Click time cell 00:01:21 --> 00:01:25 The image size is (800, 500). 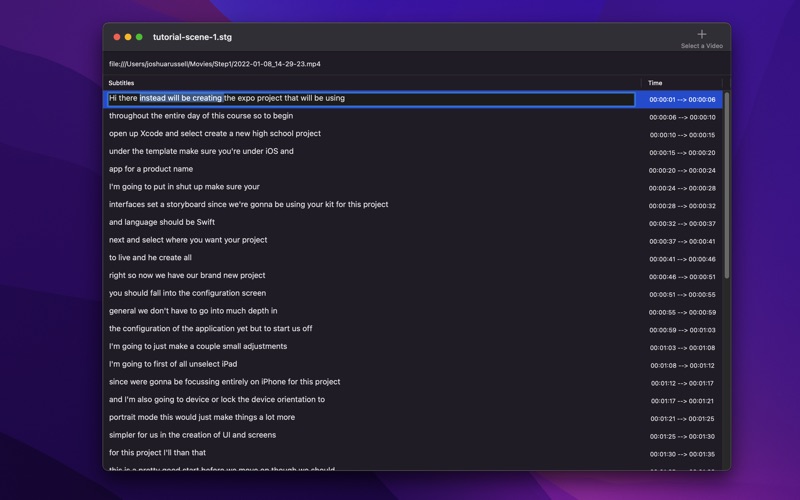tap(682, 419)
